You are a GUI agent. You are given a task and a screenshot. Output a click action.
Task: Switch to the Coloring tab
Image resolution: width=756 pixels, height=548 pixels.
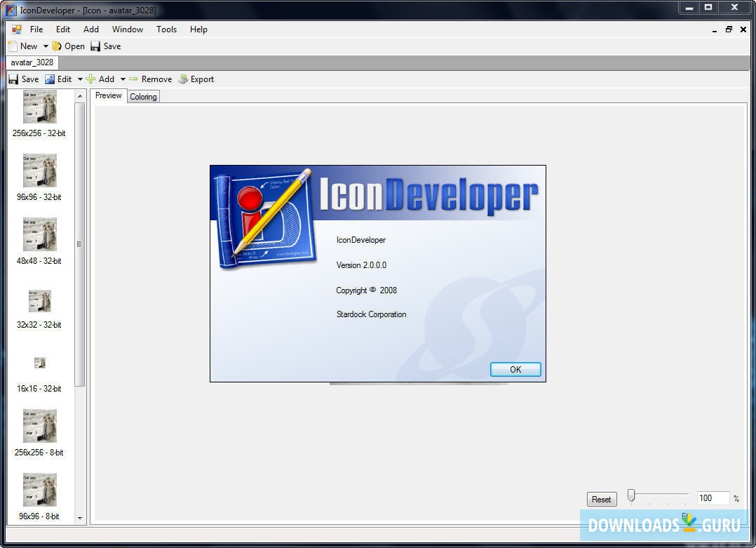[x=143, y=96]
